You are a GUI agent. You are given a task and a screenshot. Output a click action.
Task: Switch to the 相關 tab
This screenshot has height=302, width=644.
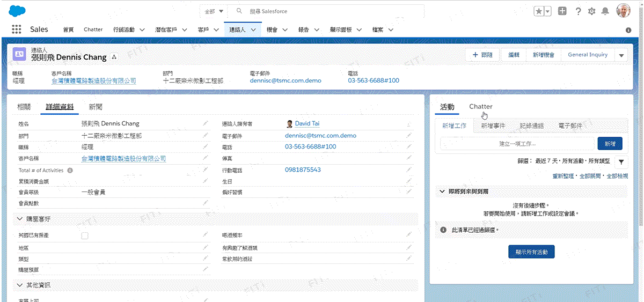24,107
